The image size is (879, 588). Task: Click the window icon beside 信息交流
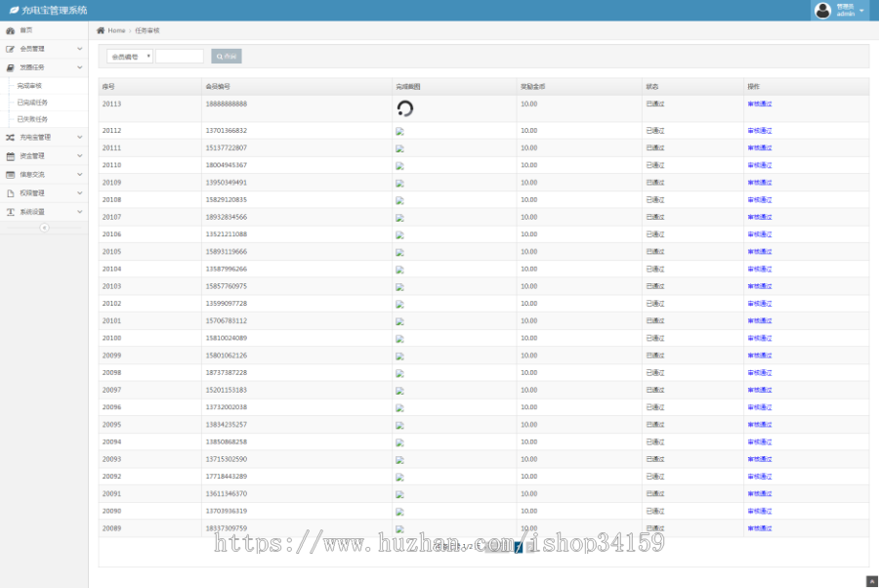[x=10, y=175]
